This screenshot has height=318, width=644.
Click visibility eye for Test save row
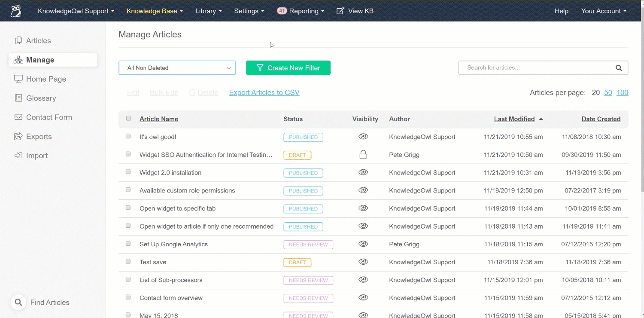[x=363, y=262]
